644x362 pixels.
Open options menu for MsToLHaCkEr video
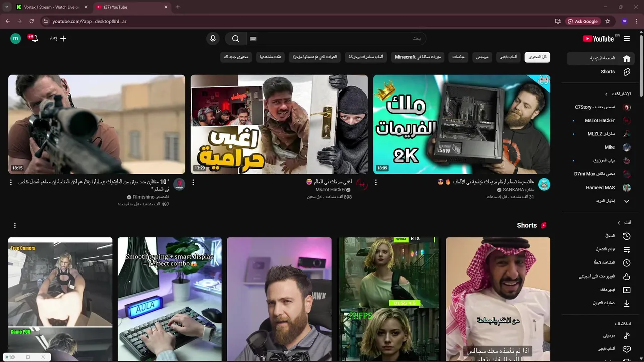(x=193, y=183)
